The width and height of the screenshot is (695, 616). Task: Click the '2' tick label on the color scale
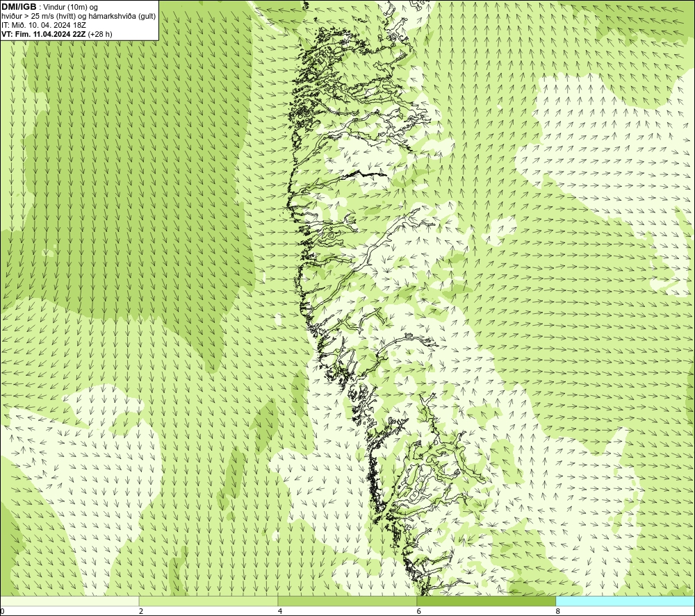141,612
